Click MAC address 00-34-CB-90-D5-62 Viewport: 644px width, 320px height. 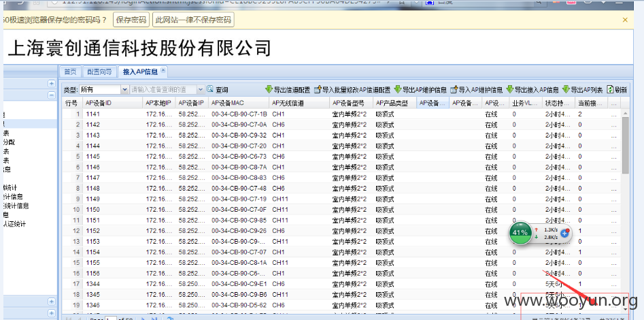[239, 306]
